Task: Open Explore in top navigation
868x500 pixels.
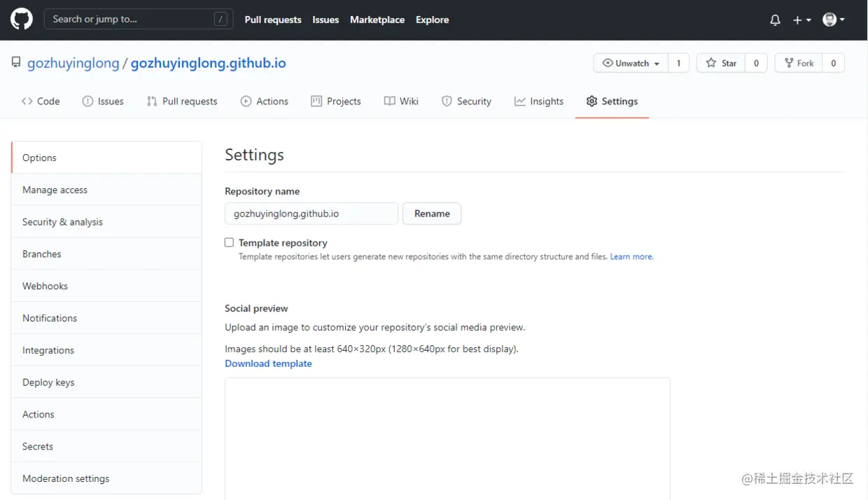Action: pyautogui.click(x=432, y=20)
